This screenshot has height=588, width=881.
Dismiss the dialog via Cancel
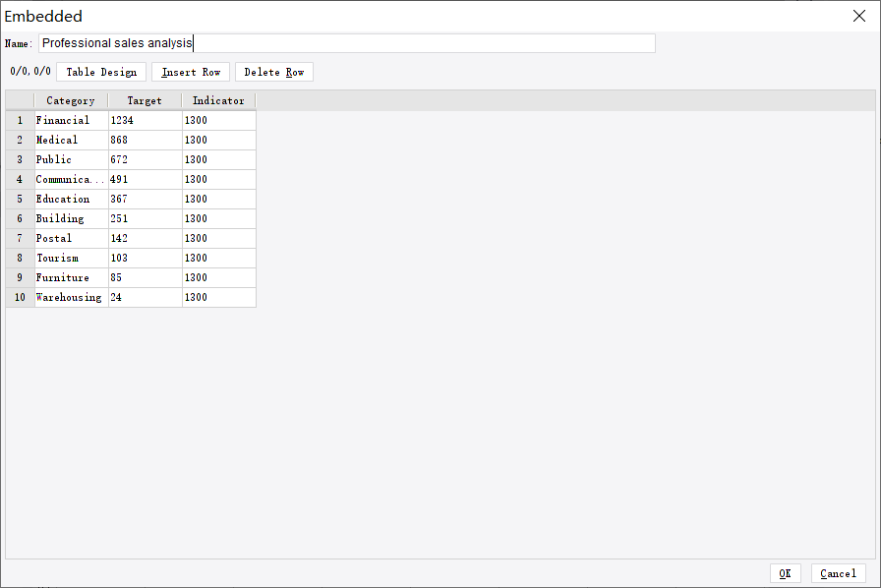(838, 573)
